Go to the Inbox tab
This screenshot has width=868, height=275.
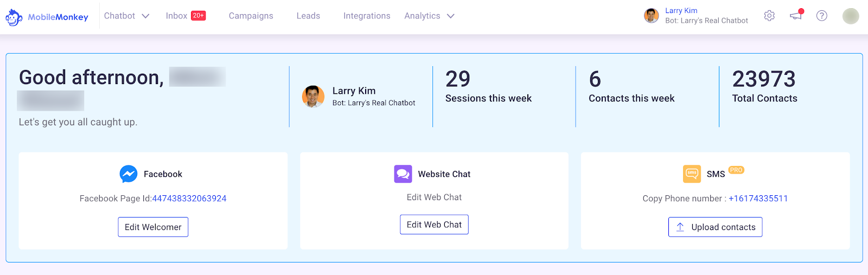pyautogui.click(x=186, y=16)
